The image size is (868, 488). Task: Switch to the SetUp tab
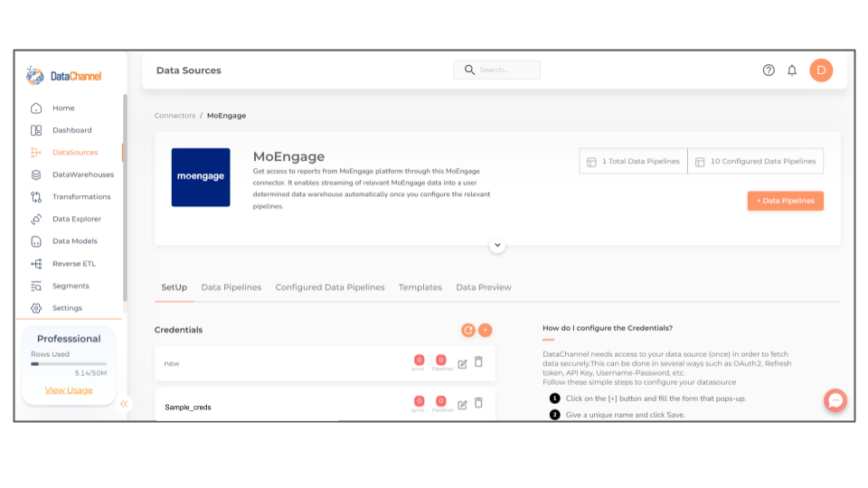tap(175, 287)
